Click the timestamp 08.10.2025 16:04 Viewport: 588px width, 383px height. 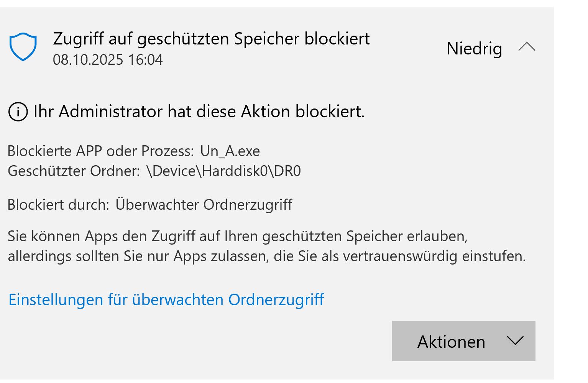pos(108,60)
